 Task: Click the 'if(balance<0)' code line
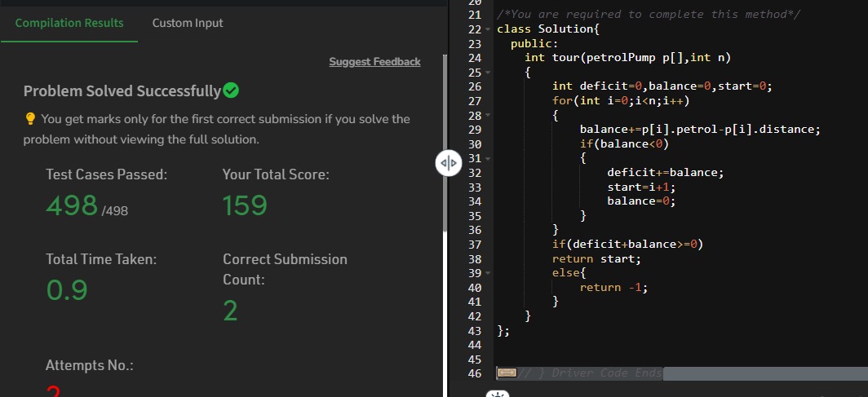pyautogui.click(x=624, y=143)
